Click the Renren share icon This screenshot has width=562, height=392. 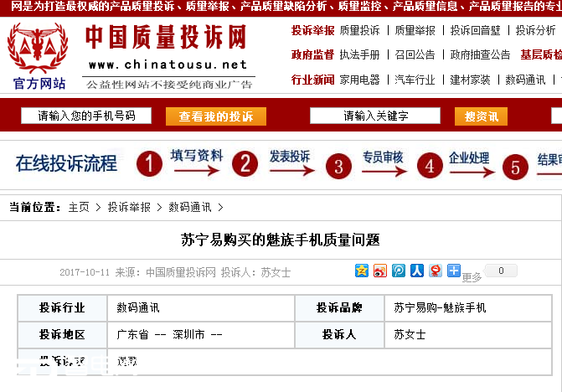417,271
